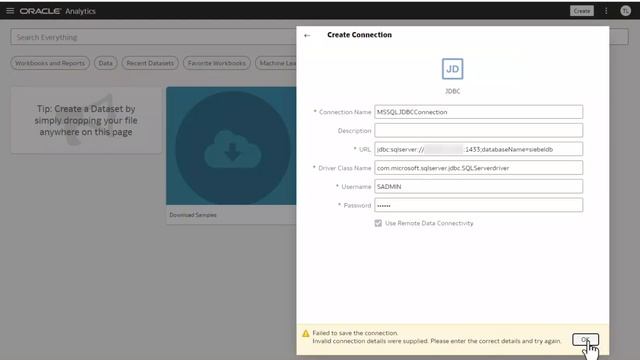Open the hamburger navigation menu

click(10, 11)
